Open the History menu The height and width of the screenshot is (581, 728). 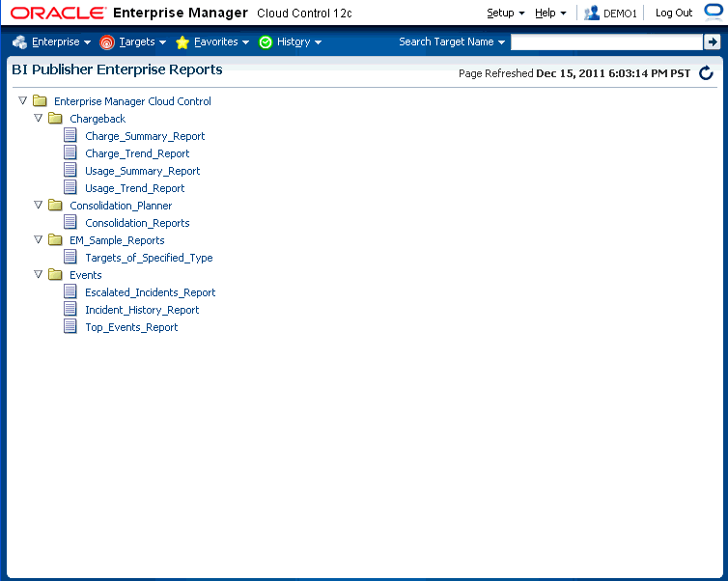299,41
